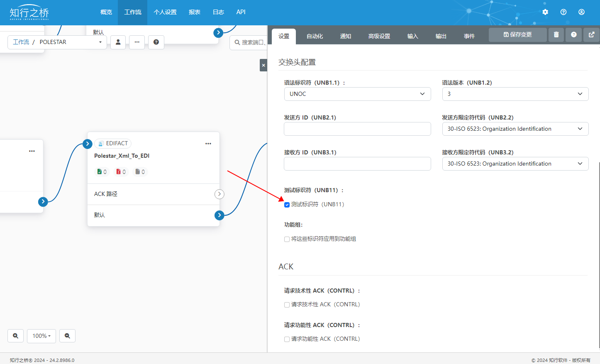Click the 发送方 ID (UNB2.1) input field
This screenshot has height=364, width=600.
point(357,129)
